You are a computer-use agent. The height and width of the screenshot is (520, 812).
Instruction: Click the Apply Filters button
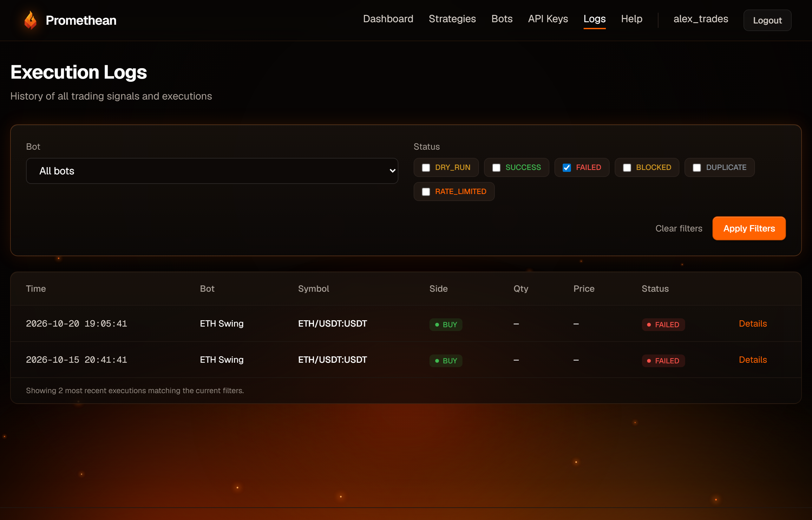click(749, 229)
